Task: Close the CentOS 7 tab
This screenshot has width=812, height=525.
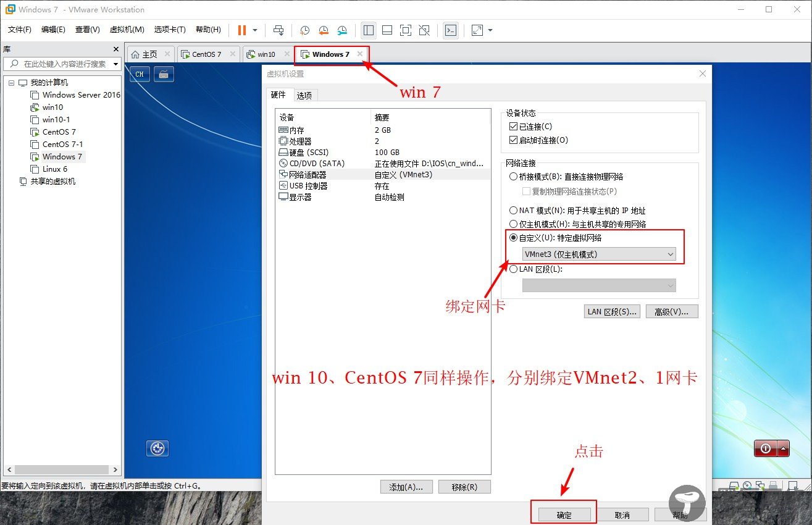Action: (233, 54)
